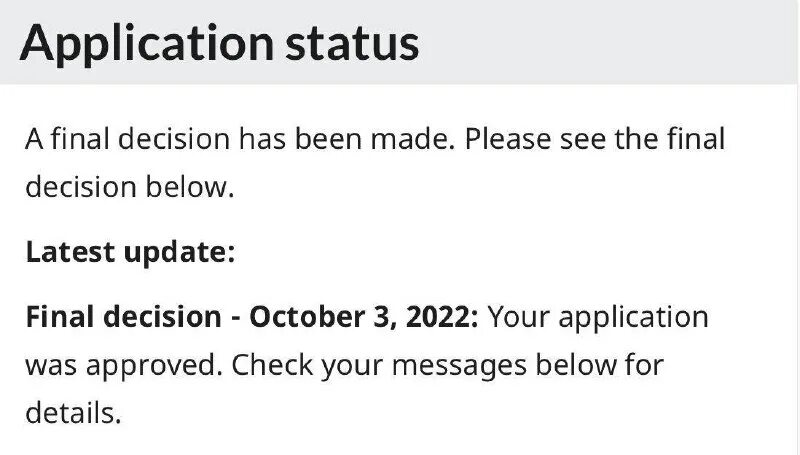Click the word "details." on the last line
This screenshot has width=800, height=455.
[73, 412]
